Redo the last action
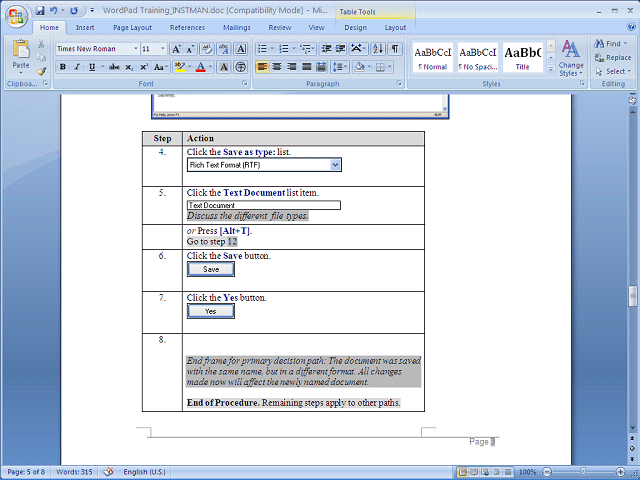Screen dimensions: 640x480 pyautogui.click(x=74, y=11)
